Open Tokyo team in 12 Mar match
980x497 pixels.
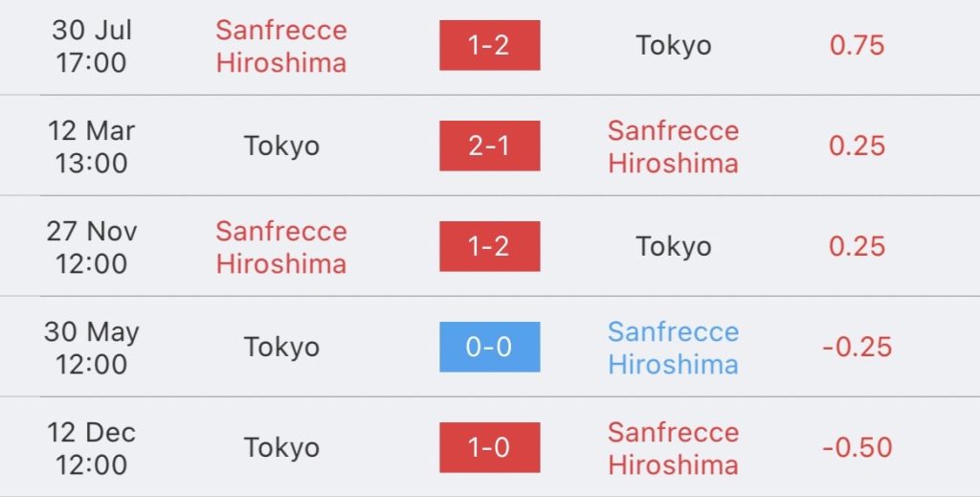tap(280, 146)
